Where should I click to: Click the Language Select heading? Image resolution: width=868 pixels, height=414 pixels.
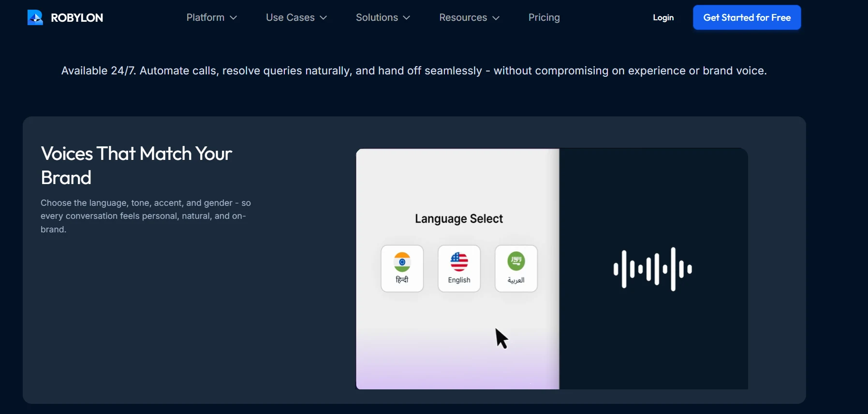pyautogui.click(x=459, y=219)
